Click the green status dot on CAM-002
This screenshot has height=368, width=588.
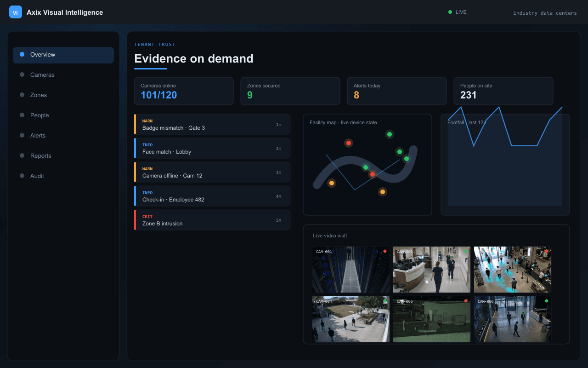466,251
